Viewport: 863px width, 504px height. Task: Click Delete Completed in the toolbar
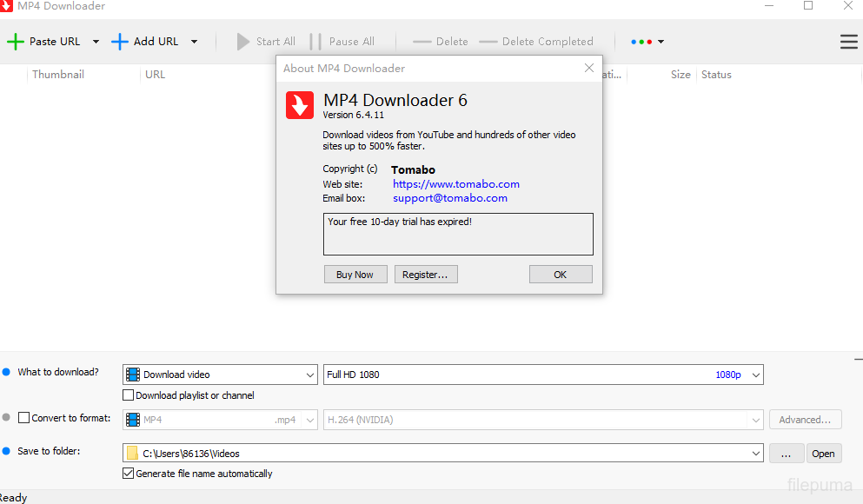tap(536, 42)
